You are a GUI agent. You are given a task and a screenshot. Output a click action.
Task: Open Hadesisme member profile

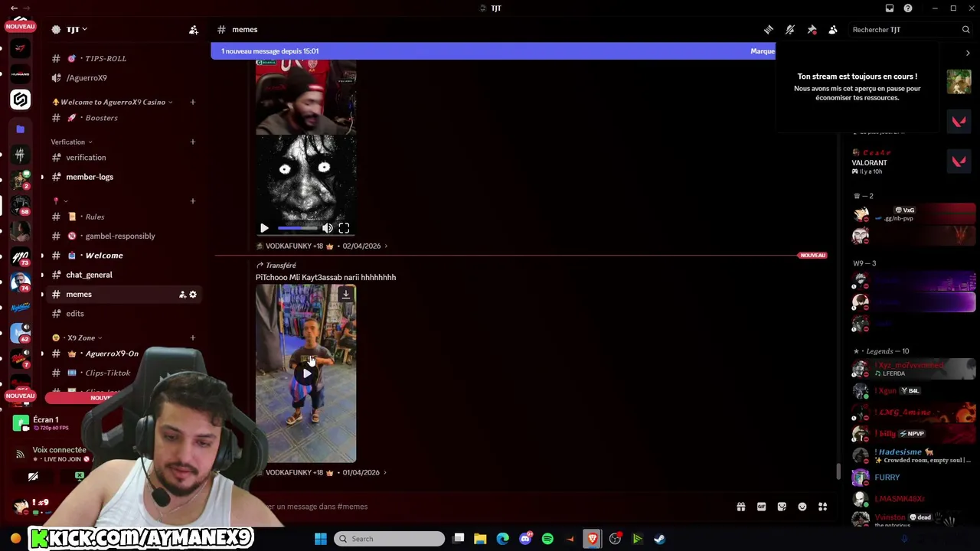913,456
